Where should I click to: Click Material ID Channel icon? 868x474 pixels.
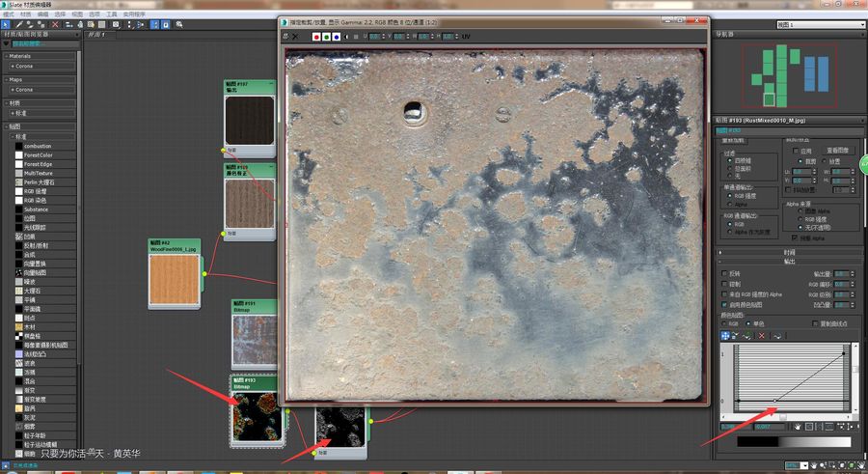(116, 24)
